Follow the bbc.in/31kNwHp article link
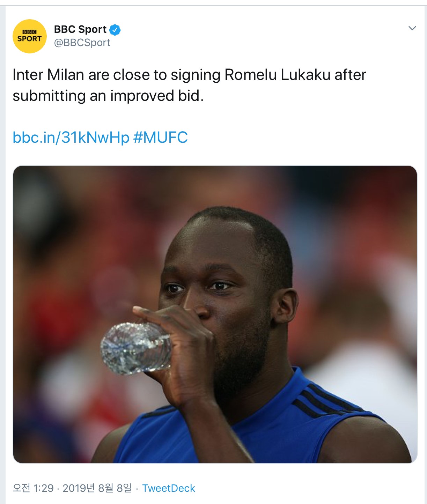This screenshot has width=427, height=504. point(71,138)
